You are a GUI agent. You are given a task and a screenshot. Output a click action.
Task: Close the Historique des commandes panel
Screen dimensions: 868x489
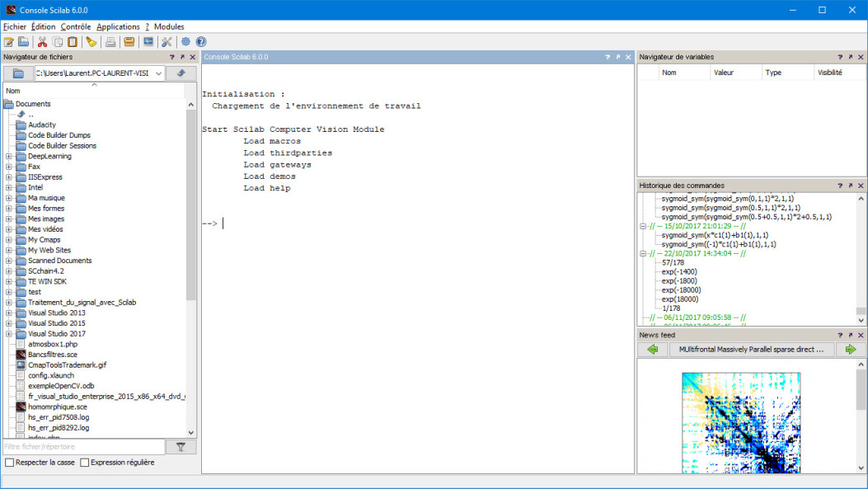(861, 186)
